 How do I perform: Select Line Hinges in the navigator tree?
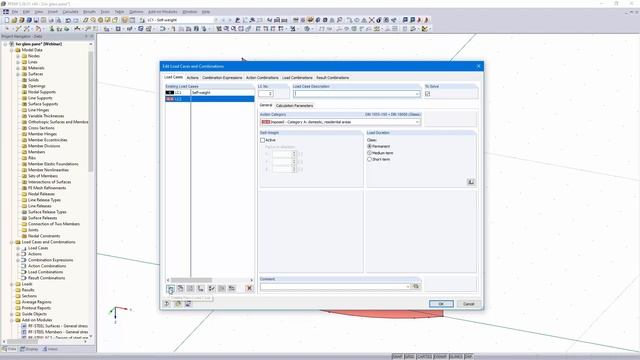38,110
